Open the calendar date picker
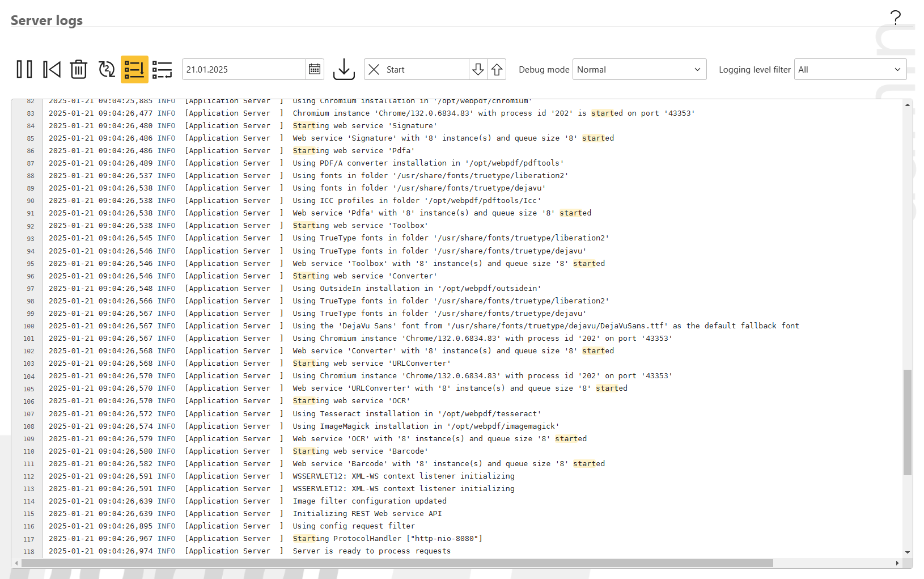Screen dimensions: 924x579 [315, 70]
